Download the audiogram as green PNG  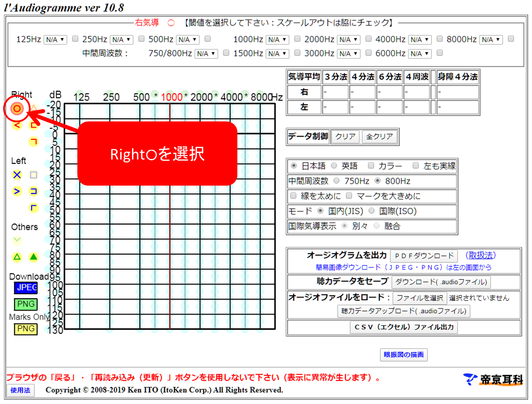25,304
